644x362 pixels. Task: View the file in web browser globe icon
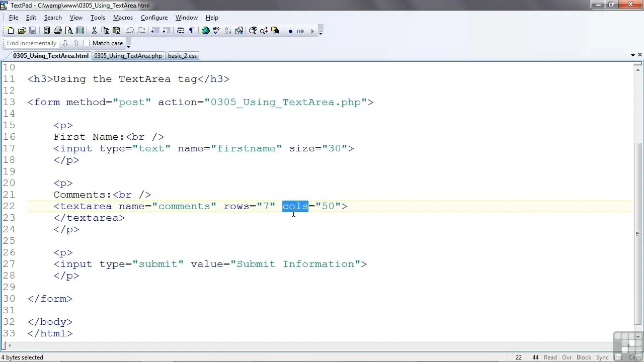206,31
